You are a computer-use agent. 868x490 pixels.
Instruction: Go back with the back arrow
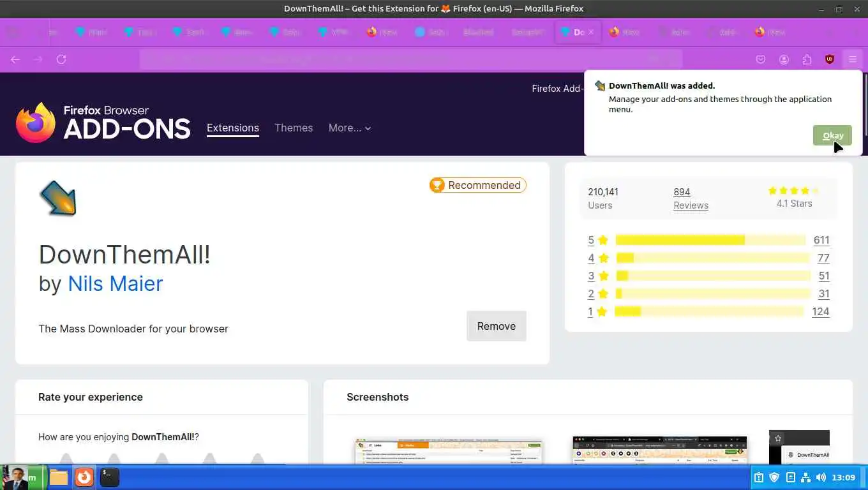tap(15, 59)
